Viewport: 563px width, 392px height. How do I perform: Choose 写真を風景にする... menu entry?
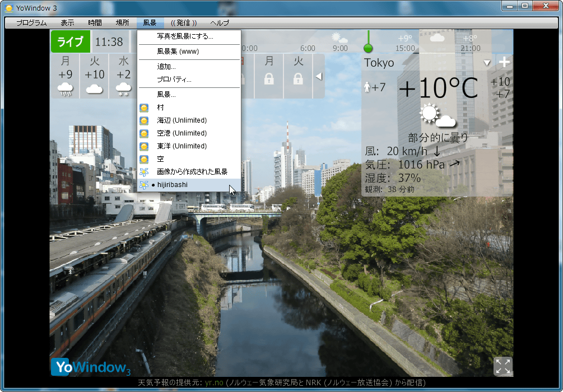point(189,36)
